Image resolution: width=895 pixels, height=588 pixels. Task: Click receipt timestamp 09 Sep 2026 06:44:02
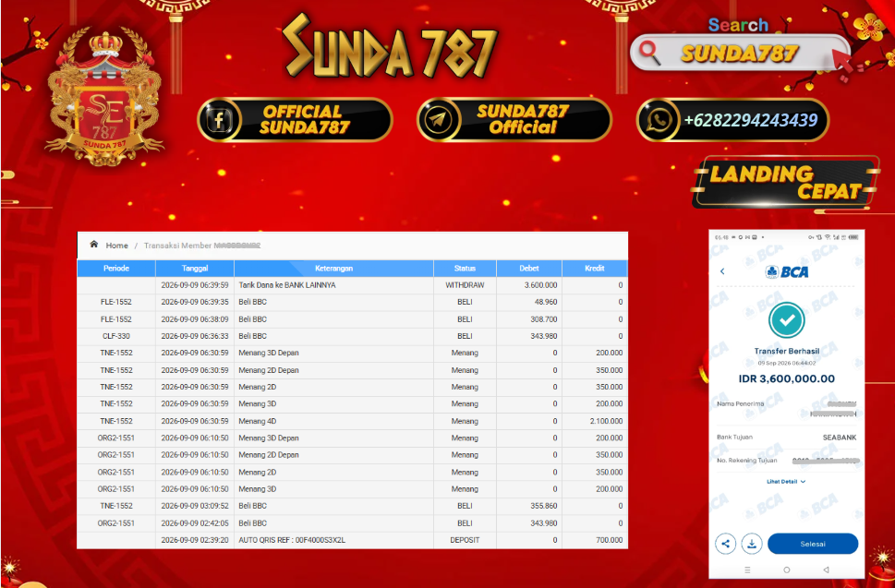787,363
